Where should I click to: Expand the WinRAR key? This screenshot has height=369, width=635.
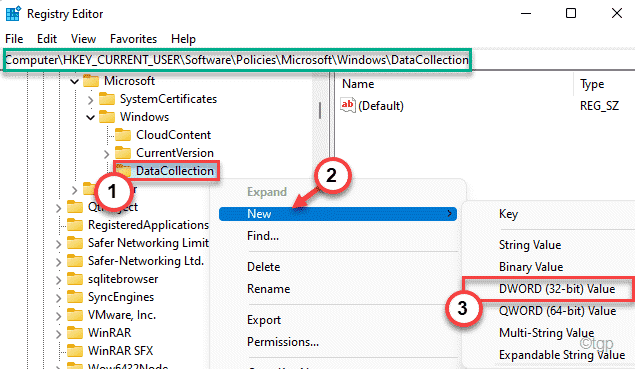(58, 334)
